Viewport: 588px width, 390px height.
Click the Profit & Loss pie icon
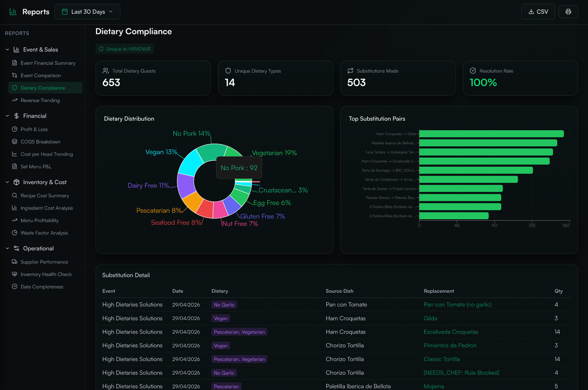point(15,129)
